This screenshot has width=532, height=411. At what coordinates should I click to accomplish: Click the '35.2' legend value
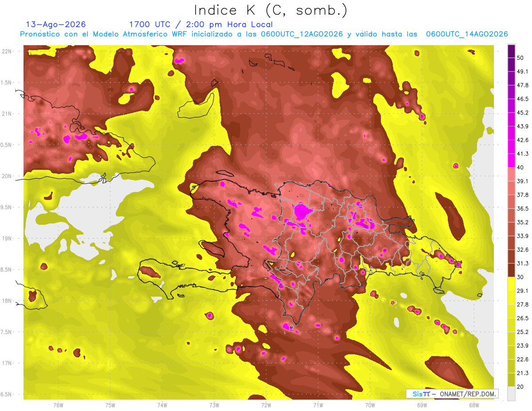pos(523,222)
